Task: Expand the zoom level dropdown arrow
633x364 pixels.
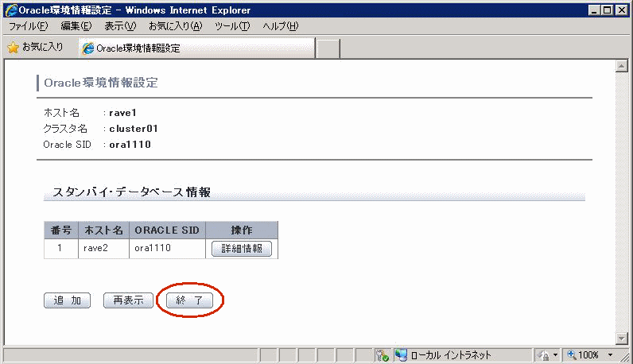Action: click(x=611, y=355)
